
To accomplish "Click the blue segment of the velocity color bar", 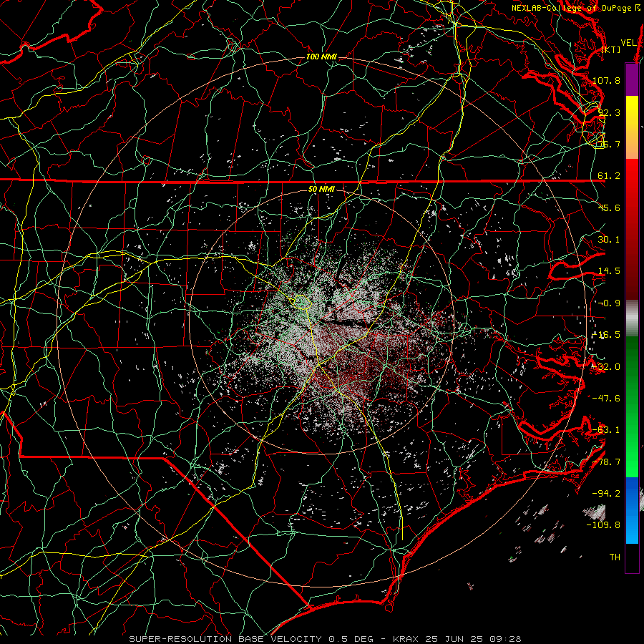I will coord(632,510).
